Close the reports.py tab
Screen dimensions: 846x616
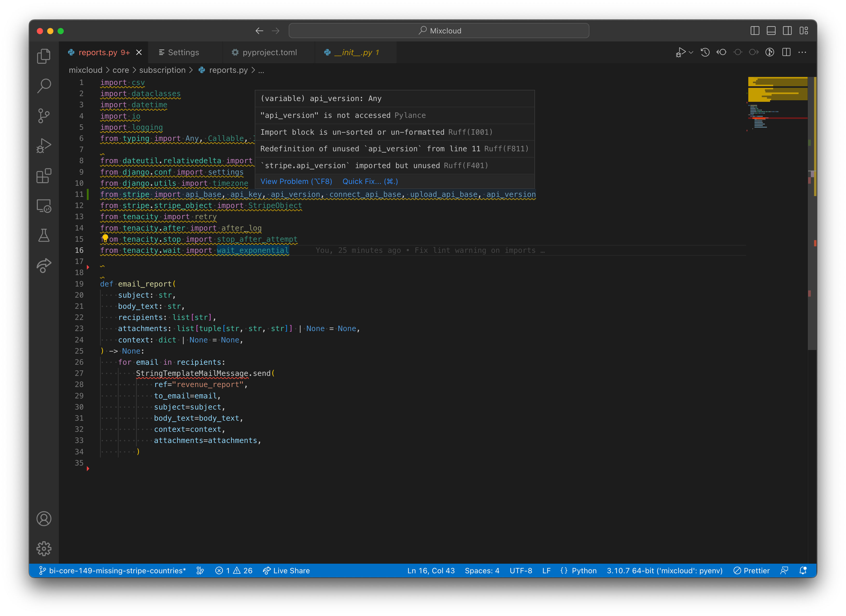[x=139, y=53]
